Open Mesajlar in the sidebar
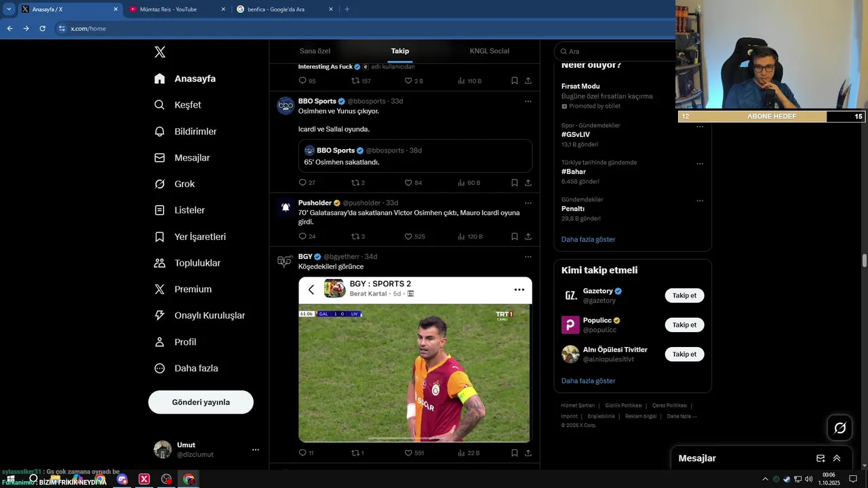This screenshot has width=868, height=488. [182, 158]
